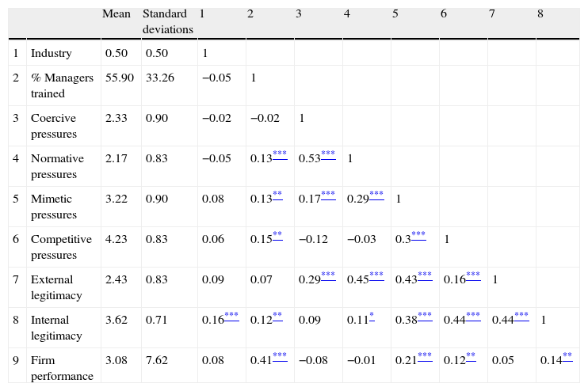Click the *** footnote link after 0.53
This screenshot has height=391, width=588.
pyautogui.click(x=328, y=154)
